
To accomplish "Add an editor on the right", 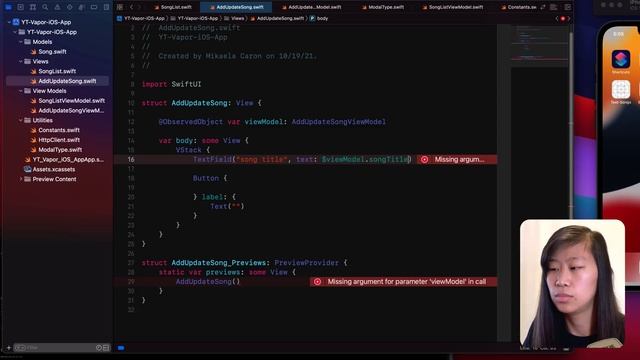I will coord(567,7).
